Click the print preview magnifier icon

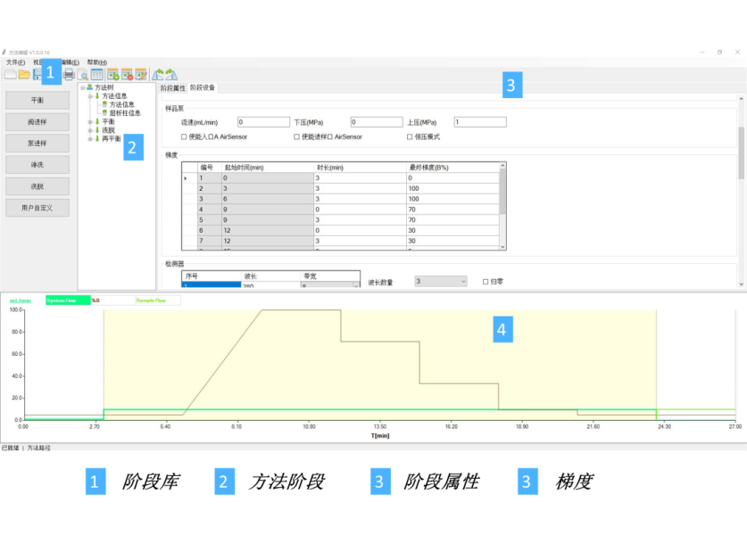pyautogui.click(x=83, y=75)
